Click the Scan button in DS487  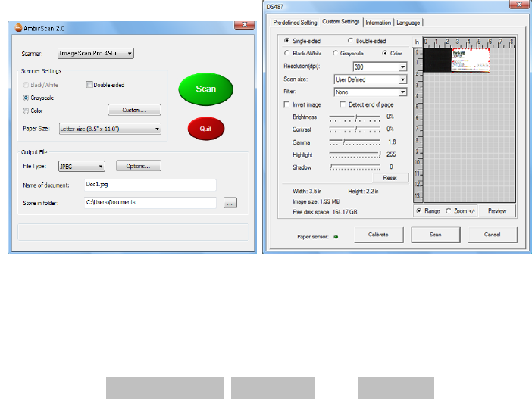(436, 235)
